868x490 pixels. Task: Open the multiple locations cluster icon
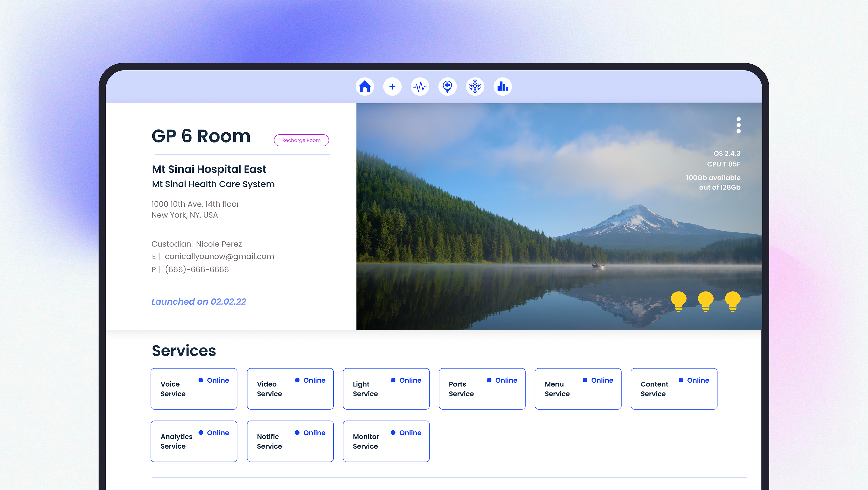click(x=475, y=87)
